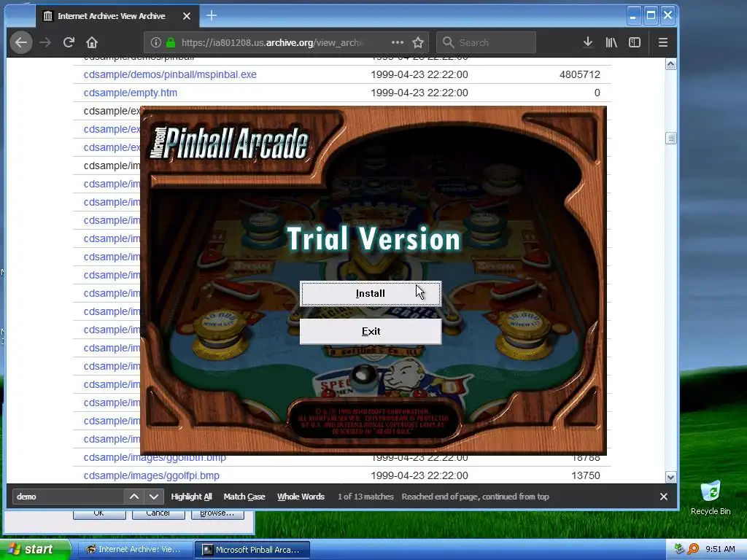Open cdsample/empty.htm link
747x560 pixels.
click(130, 93)
